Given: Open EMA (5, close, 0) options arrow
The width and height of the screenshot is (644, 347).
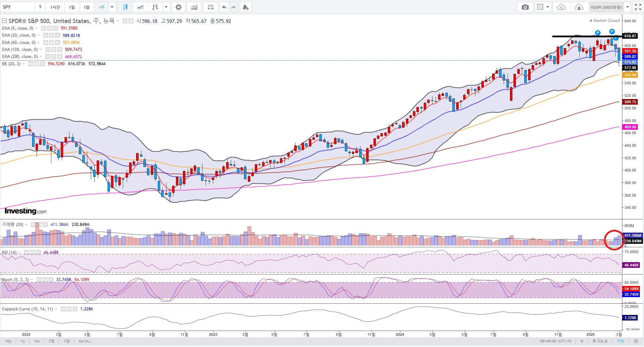Looking at the screenshot, I should [36, 28].
